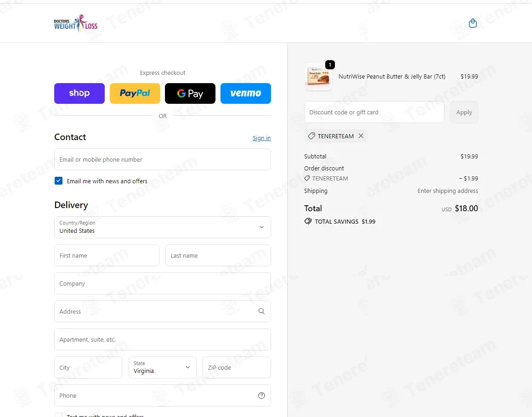Apply the discount code

click(464, 112)
